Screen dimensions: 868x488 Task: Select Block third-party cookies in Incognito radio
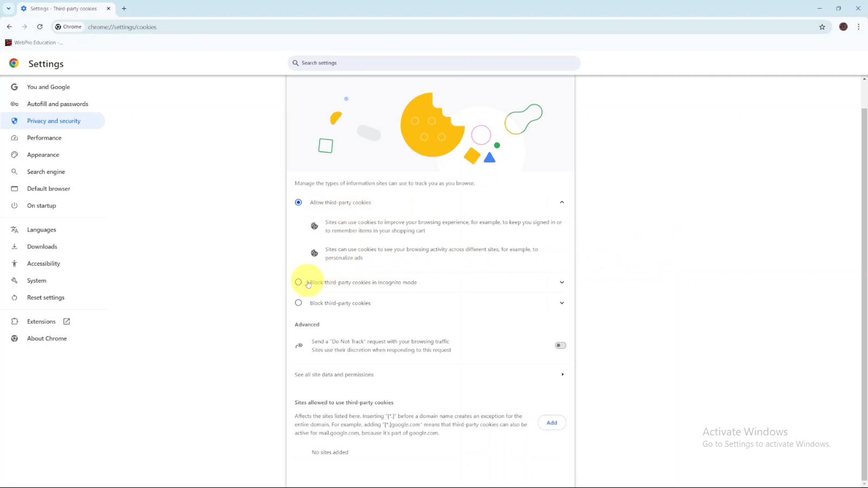tap(298, 282)
